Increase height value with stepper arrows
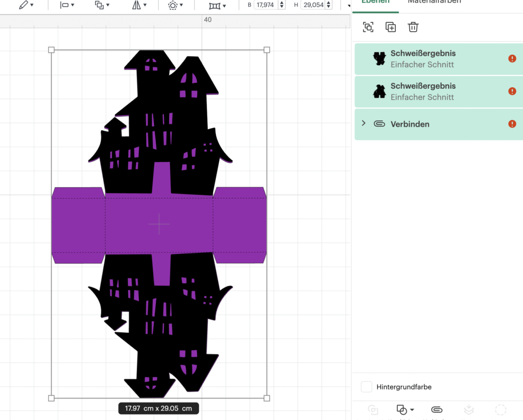Screen dimensions: 523x420 (328, 3)
